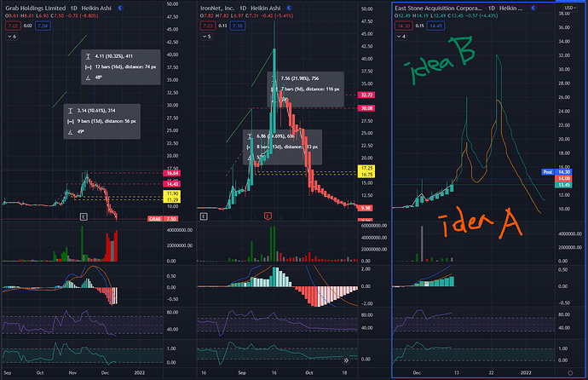Expand the 6 indicators legend on Grab chart

click(12, 37)
